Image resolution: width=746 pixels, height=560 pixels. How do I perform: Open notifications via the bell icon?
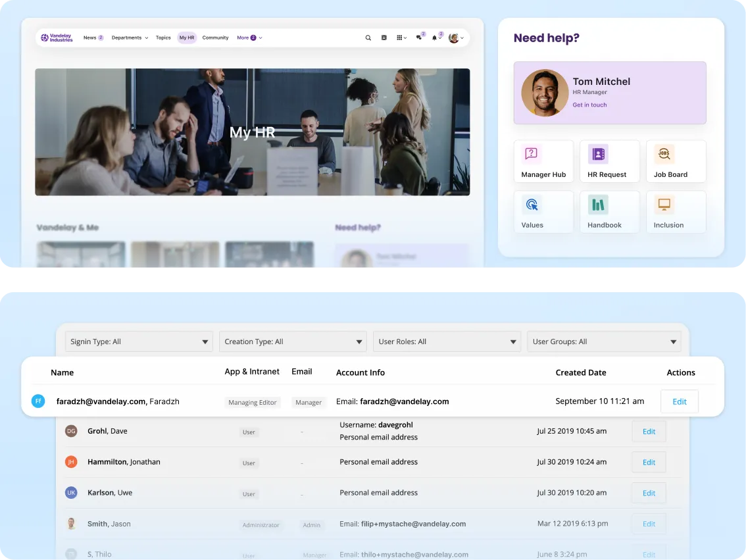pos(435,38)
